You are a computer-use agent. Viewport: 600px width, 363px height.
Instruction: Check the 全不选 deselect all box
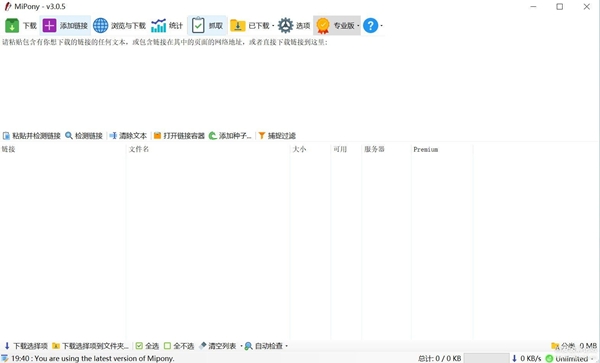coord(167,346)
